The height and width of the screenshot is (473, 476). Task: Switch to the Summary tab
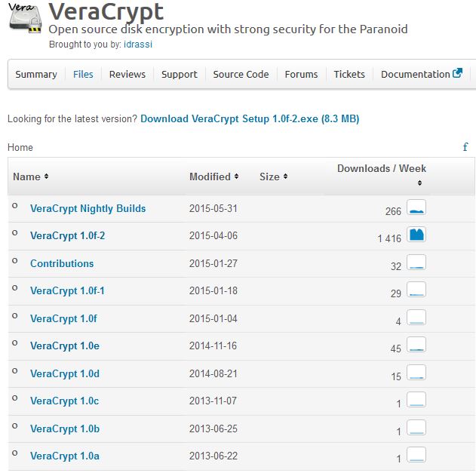(x=36, y=74)
